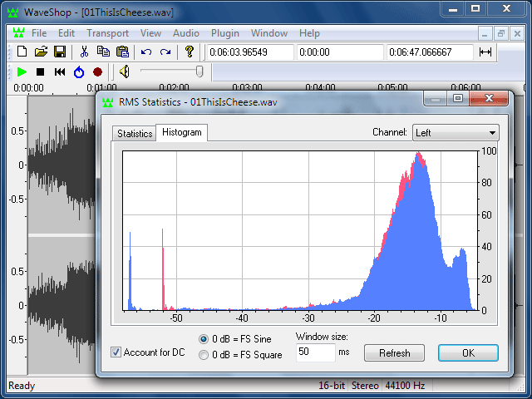
Task: Open the Window menu
Action: point(269,33)
